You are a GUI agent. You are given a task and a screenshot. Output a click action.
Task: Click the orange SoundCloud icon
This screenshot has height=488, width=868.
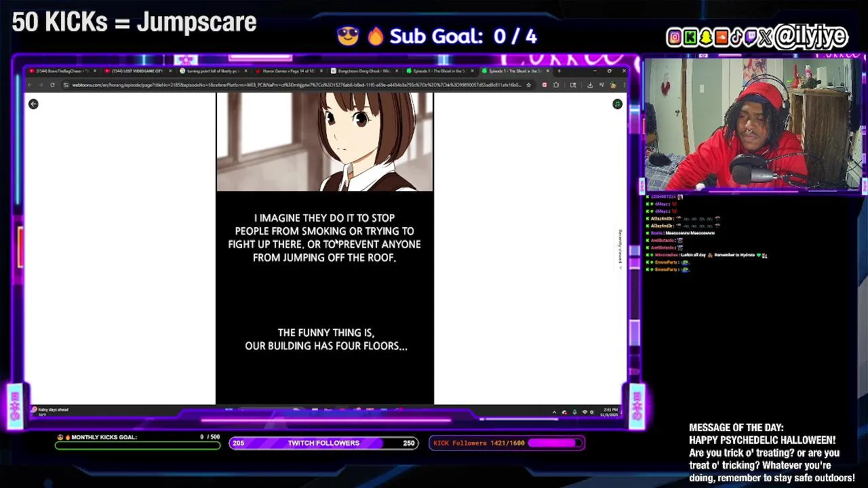click(721, 37)
